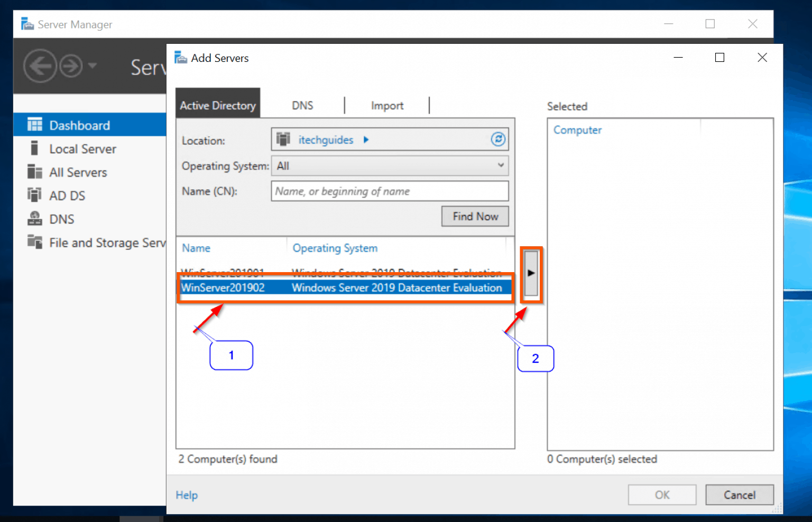This screenshot has width=812, height=522.
Task: Add WinServer201902 using the right arrow button
Action: [531, 274]
